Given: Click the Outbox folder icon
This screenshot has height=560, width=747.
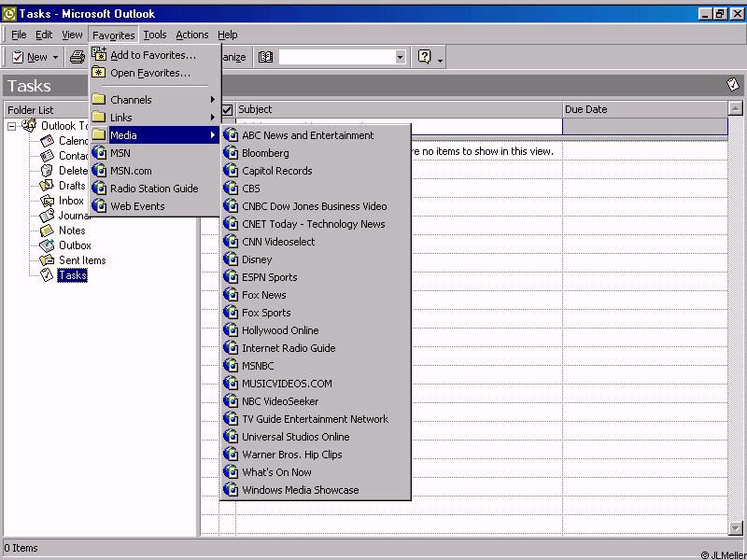Looking at the screenshot, I should click(x=47, y=245).
